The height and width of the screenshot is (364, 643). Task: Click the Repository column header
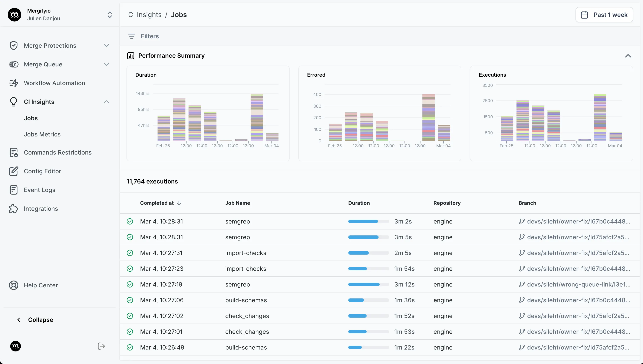click(x=447, y=203)
